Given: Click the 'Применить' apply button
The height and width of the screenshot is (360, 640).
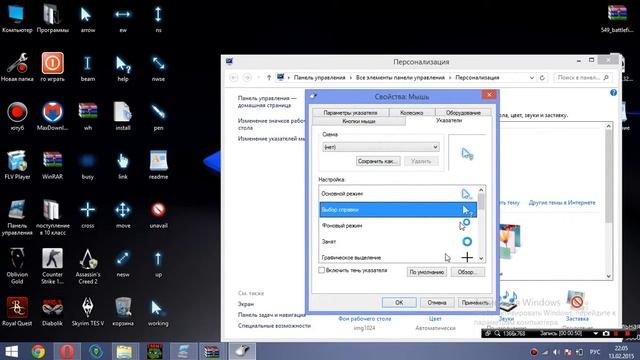Looking at the screenshot, I should point(475,302).
